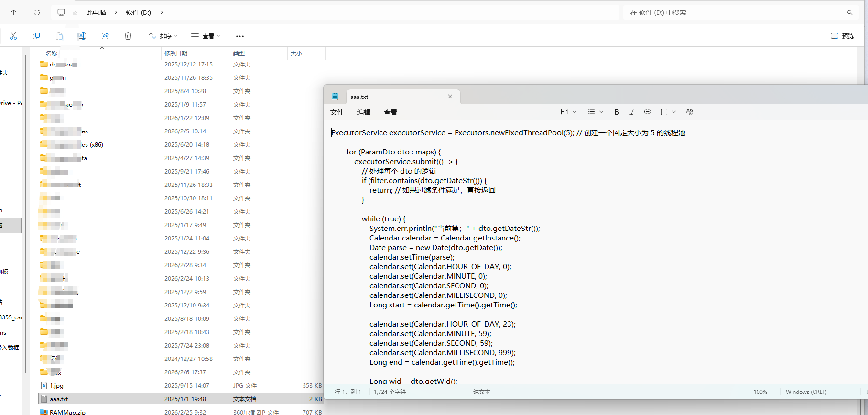Click the Up arrow navigation button in Explorer
Viewport: 868px width, 415px height.
tap(13, 12)
